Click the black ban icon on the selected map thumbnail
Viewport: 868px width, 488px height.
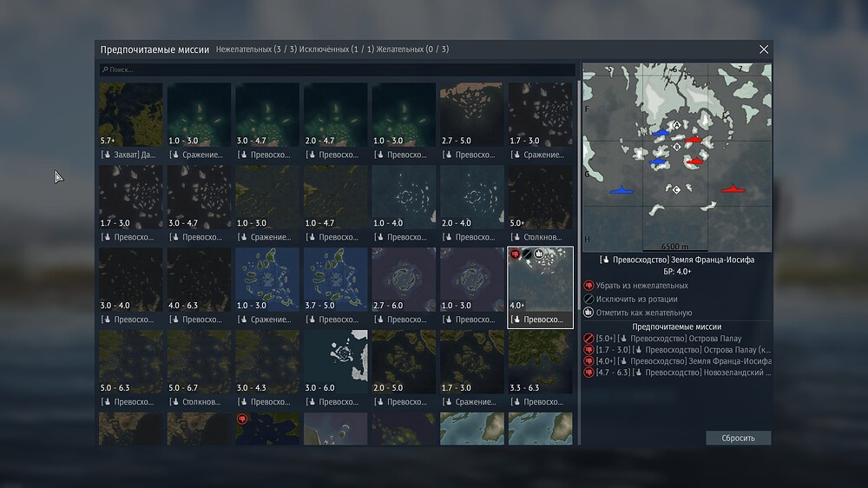click(x=526, y=254)
